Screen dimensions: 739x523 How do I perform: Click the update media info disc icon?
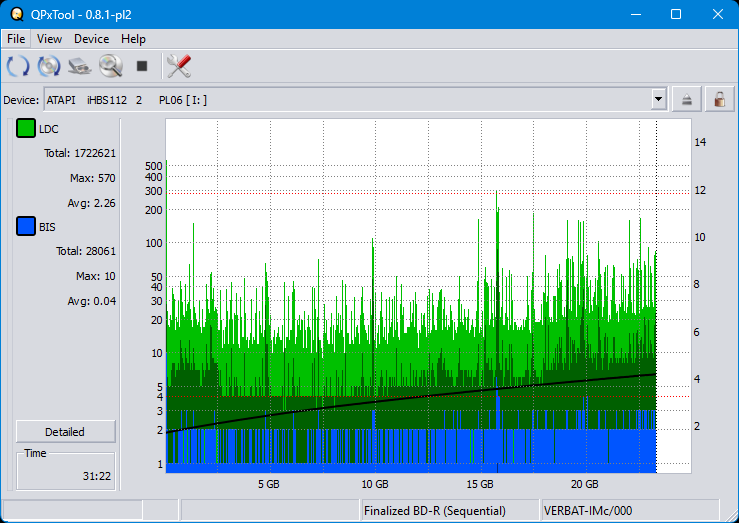(49, 67)
